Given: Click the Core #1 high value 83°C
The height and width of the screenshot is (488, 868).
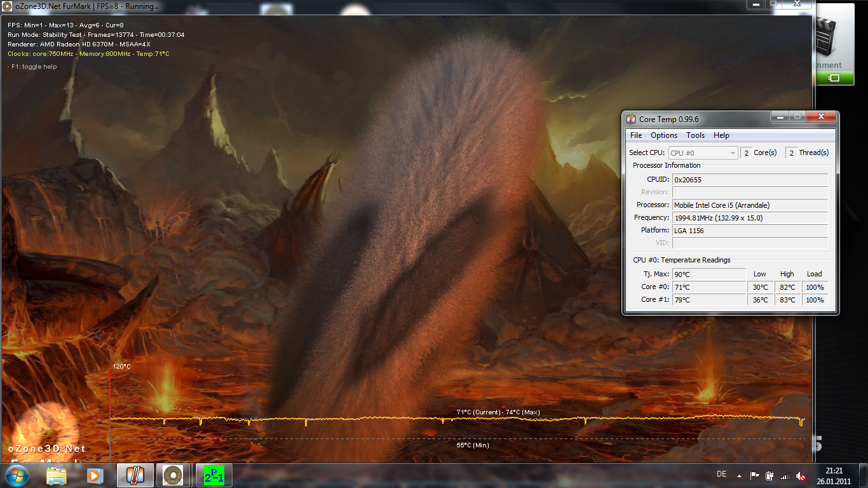Looking at the screenshot, I should click(787, 300).
